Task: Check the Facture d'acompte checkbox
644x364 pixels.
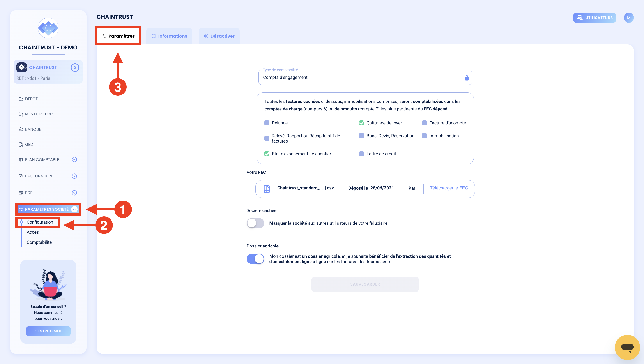Action: [x=424, y=123]
